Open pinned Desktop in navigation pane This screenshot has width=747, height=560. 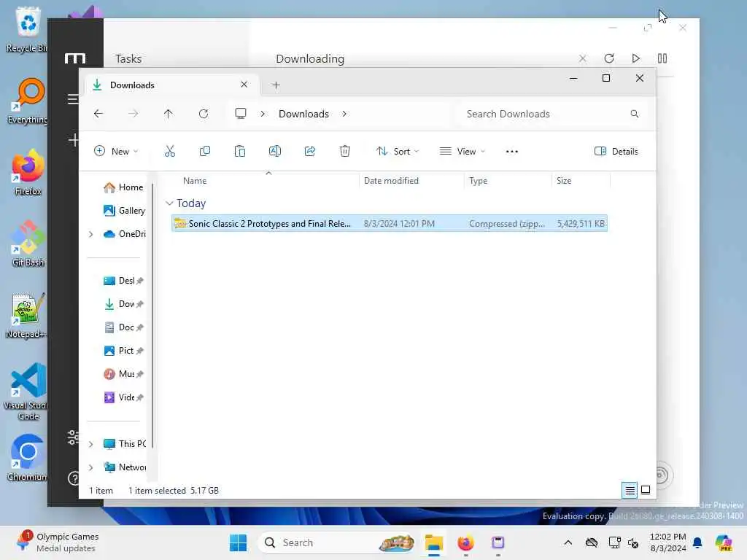[123, 281]
